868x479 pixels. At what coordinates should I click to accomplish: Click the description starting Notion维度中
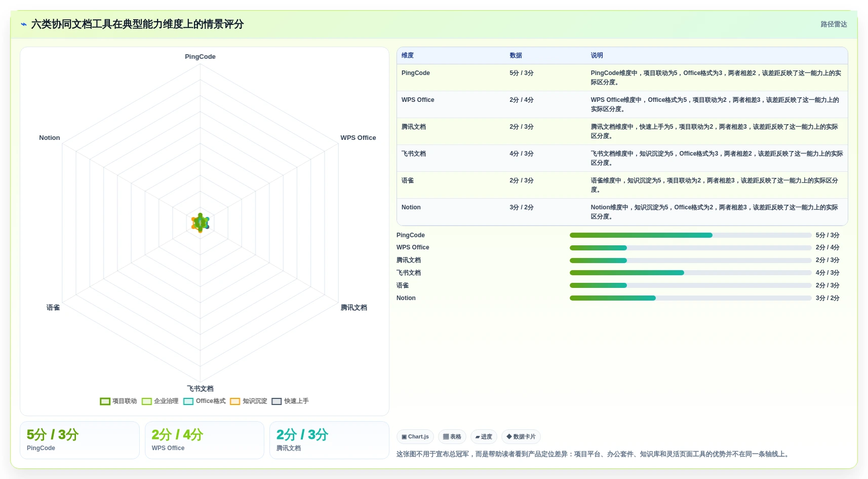coord(715,212)
